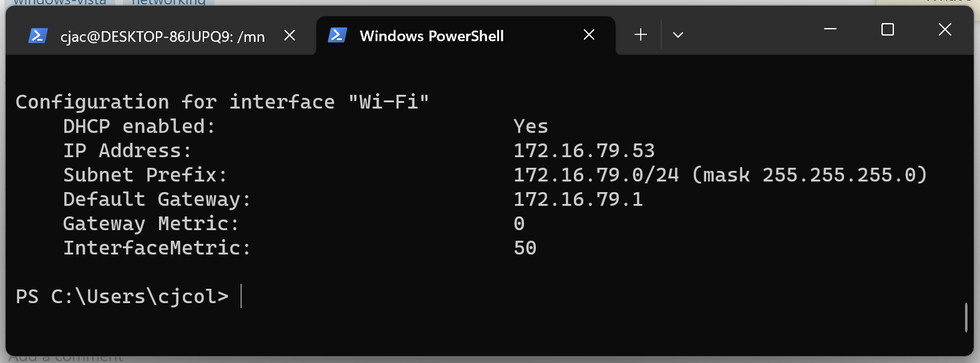Expand the new tab profile dropdown chevron
The image size is (980, 363).
678,35
